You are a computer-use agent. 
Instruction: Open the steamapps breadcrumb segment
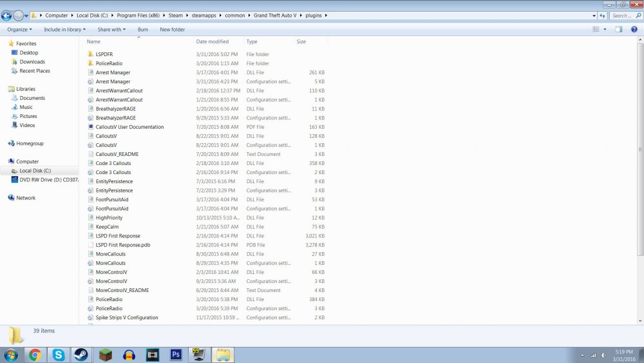(x=204, y=15)
